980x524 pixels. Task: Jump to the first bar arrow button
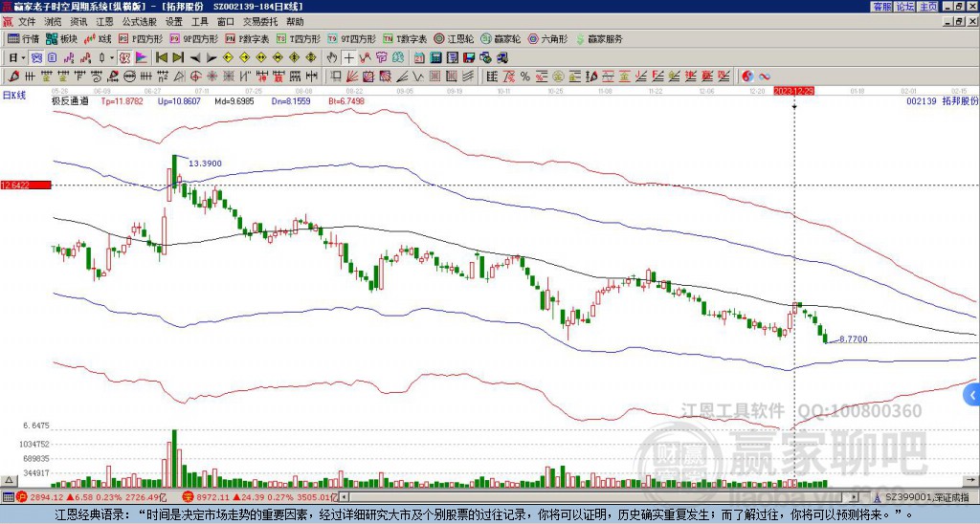point(162,57)
